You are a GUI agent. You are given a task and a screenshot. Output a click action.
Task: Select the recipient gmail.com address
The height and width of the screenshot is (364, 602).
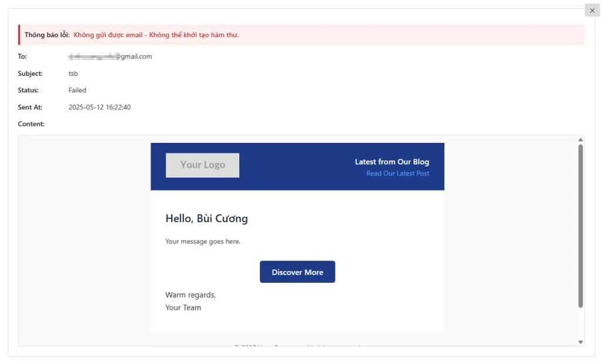[x=110, y=56]
